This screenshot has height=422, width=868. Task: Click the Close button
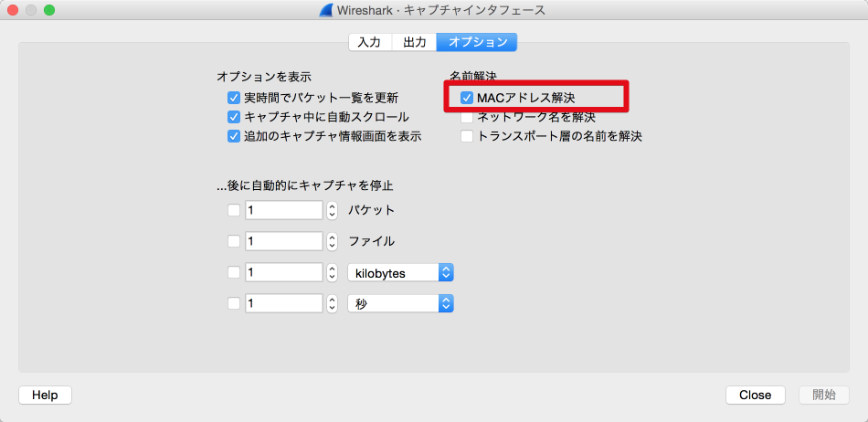pos(755,395)
